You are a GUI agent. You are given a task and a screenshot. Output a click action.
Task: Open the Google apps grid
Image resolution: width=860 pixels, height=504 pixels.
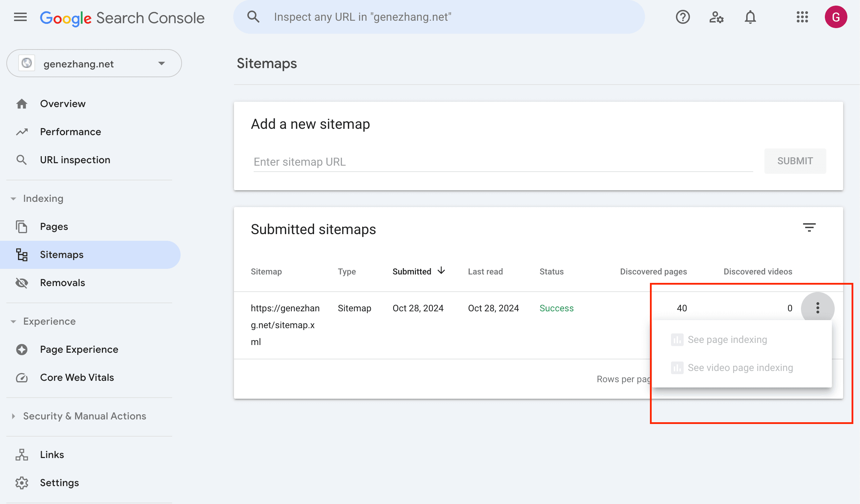802,17
